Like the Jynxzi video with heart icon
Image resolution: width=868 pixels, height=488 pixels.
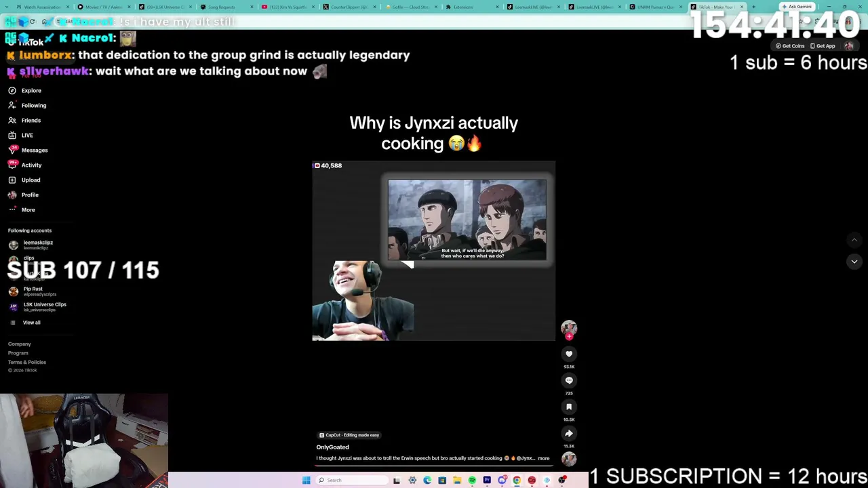[x=569, y=354]
